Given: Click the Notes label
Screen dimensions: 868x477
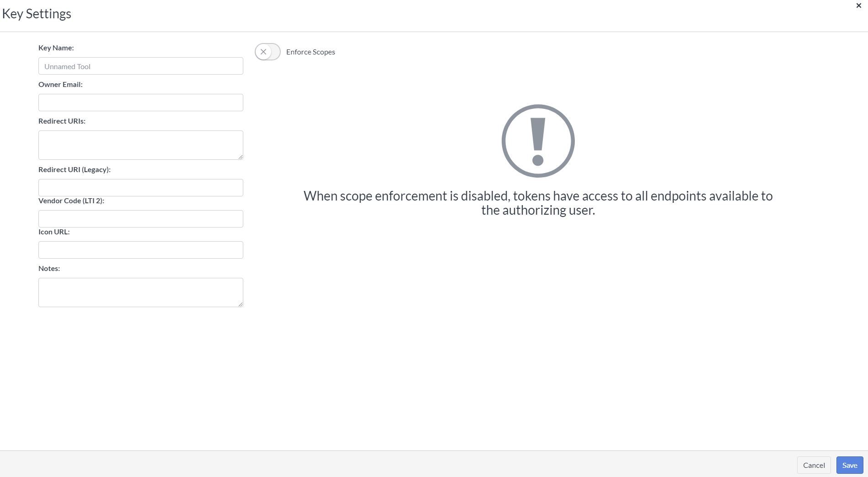Looking at the screenshot, I should [x=49, y=268].
